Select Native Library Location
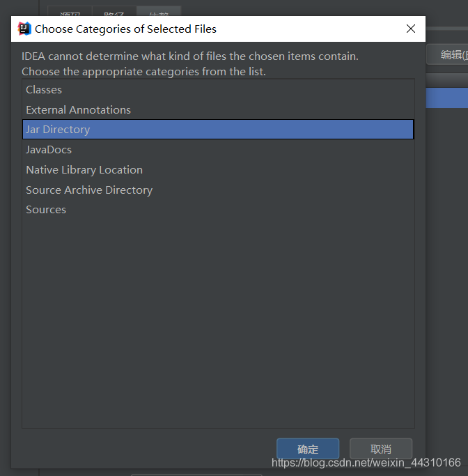This screenshot has height=476, width=468. pos(218,170)
